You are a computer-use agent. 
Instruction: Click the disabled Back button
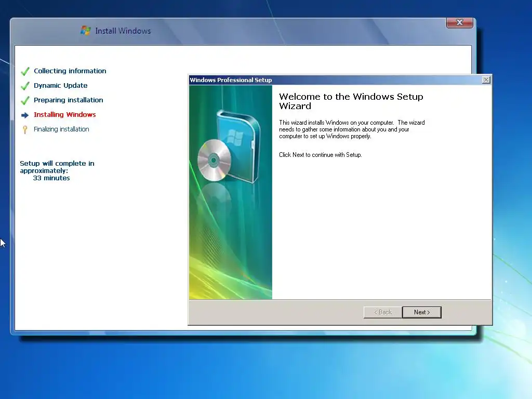click(383, 312)
